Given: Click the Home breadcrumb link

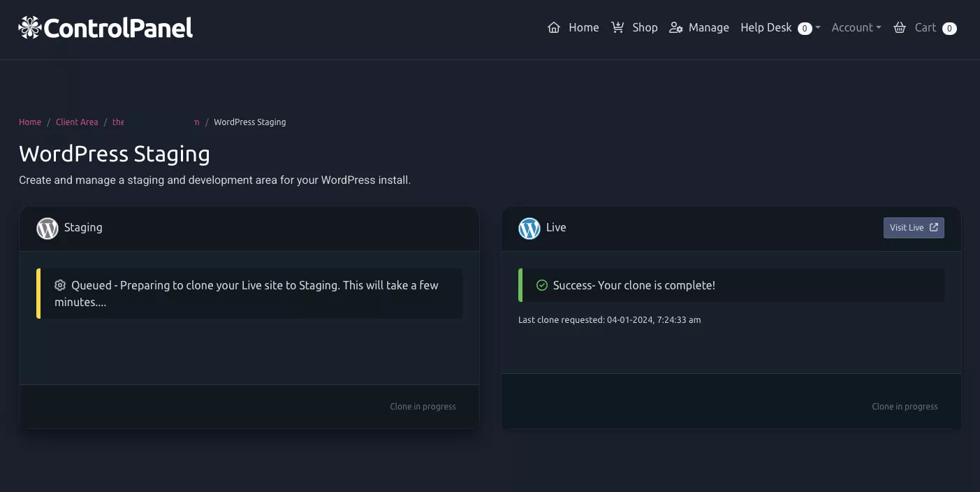Looking at the screenshot, I should click(30, 122).
